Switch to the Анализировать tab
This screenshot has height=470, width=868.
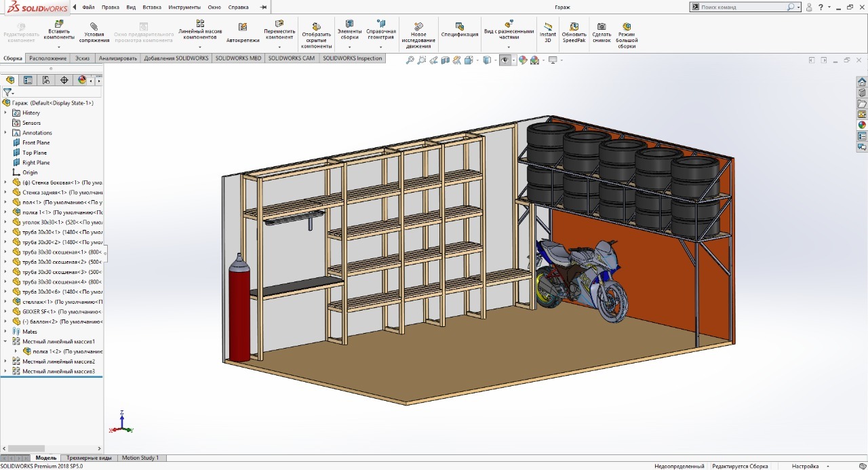[x=117, y=58]
